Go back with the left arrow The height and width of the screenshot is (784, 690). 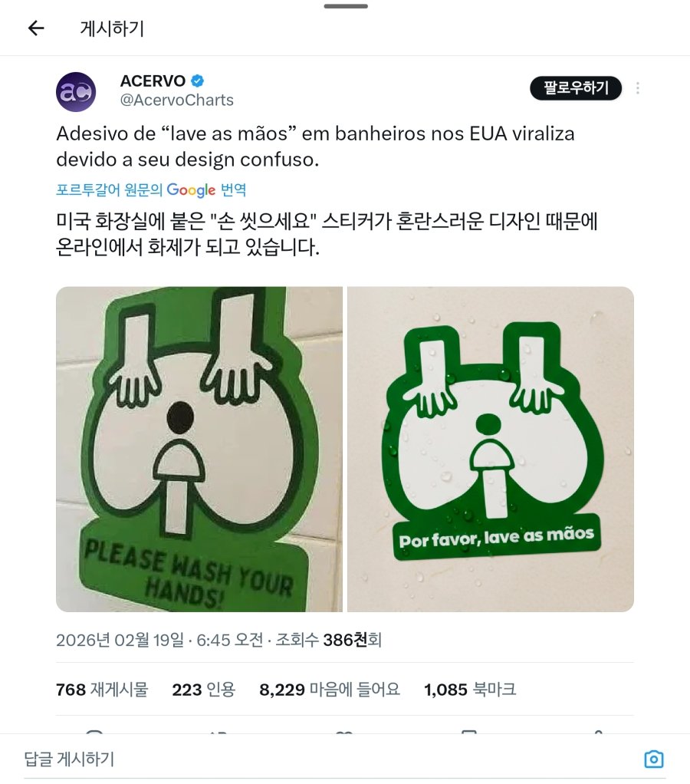pos(36,28)
